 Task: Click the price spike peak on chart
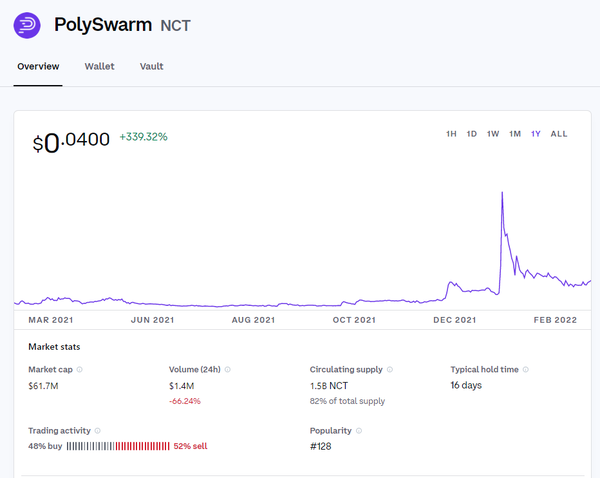pyautogui.click(x=501, y=193)
